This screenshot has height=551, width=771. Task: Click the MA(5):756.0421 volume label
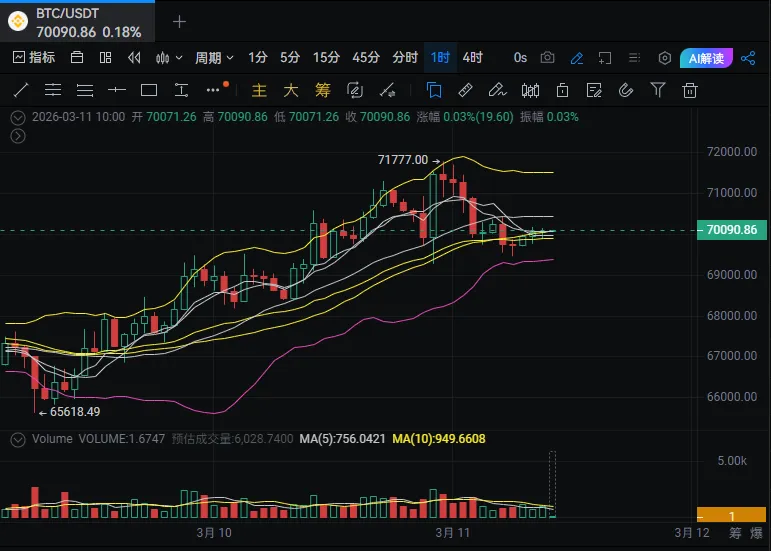click(342, 439)
